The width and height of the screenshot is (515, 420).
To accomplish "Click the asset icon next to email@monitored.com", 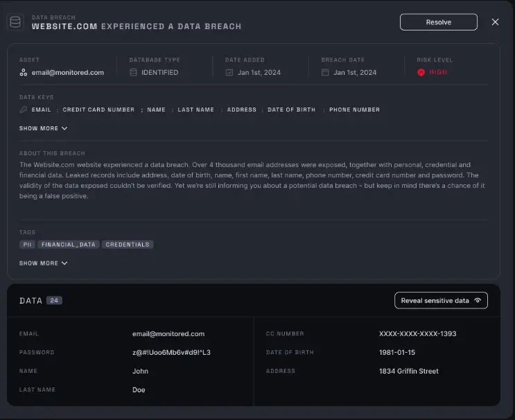I will pyautogui.click(x=24, y=72).
